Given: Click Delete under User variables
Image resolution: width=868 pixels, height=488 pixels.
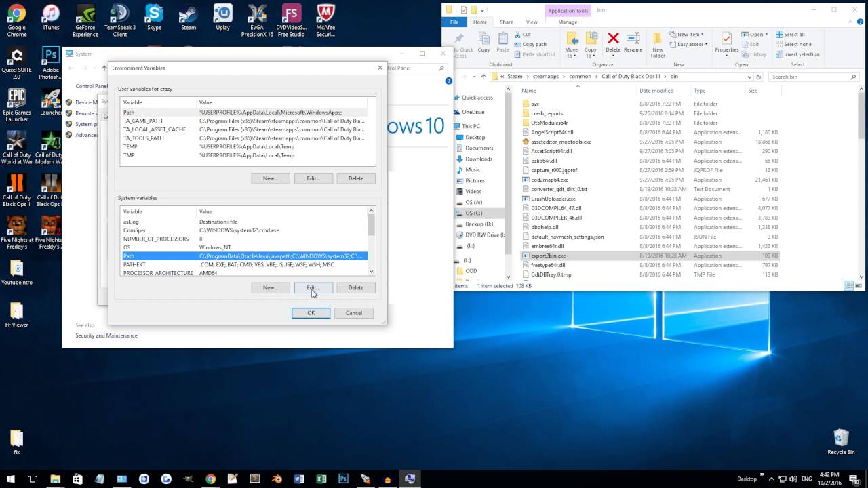Looking at the screenshot, I should 356,178.
